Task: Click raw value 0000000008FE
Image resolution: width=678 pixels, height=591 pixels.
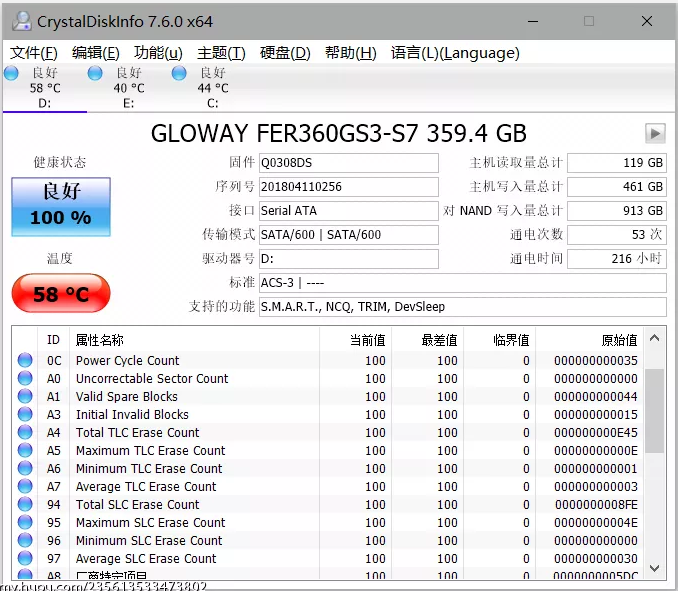Action: 596,505
